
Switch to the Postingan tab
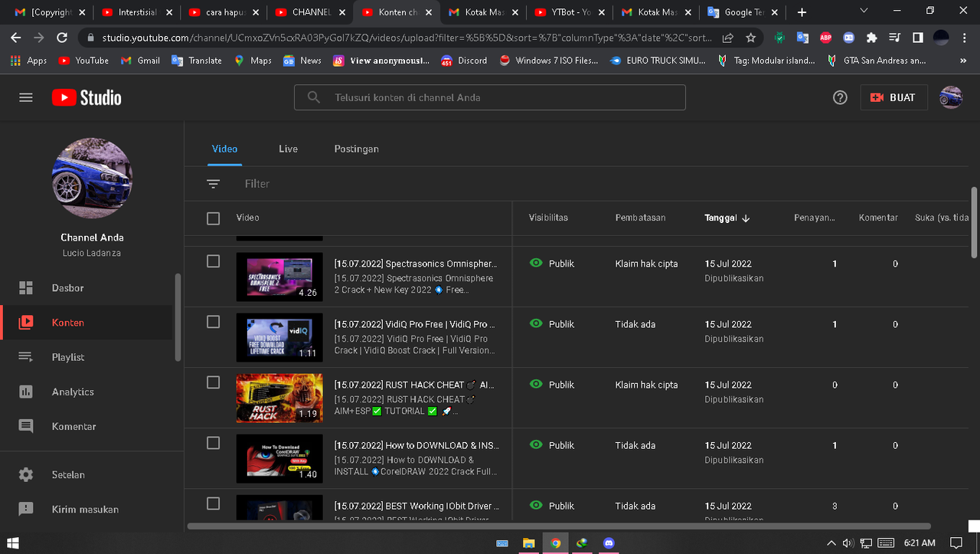[x=356, y=149]
